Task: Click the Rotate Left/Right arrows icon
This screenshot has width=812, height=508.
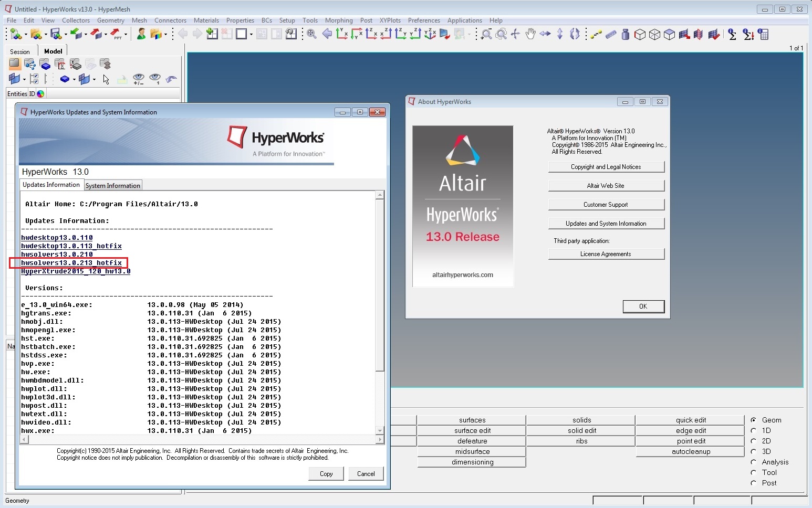Action: pos(545,34)
